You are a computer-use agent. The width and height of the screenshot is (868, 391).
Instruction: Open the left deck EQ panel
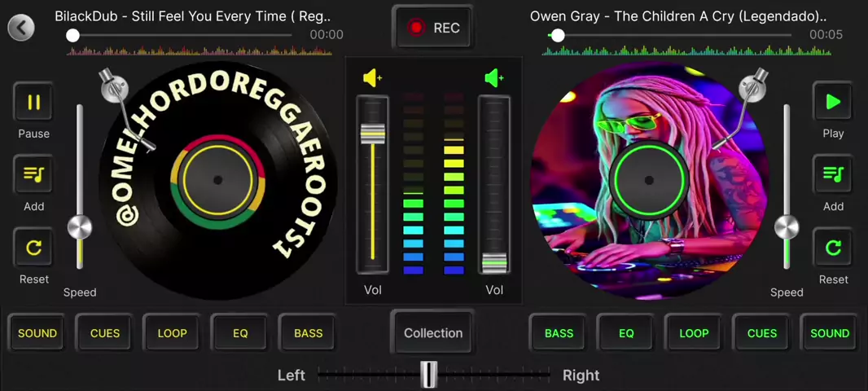[x=240, y=333]
